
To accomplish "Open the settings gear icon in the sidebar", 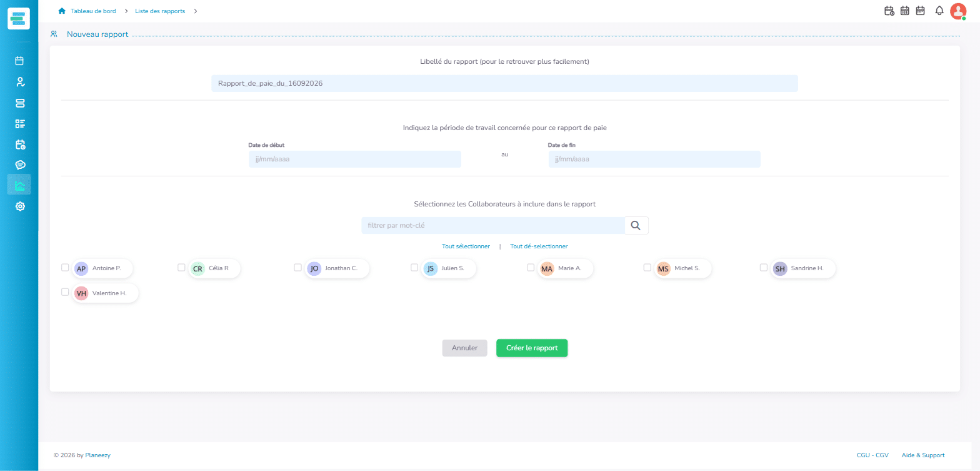I will pos(19,206).
